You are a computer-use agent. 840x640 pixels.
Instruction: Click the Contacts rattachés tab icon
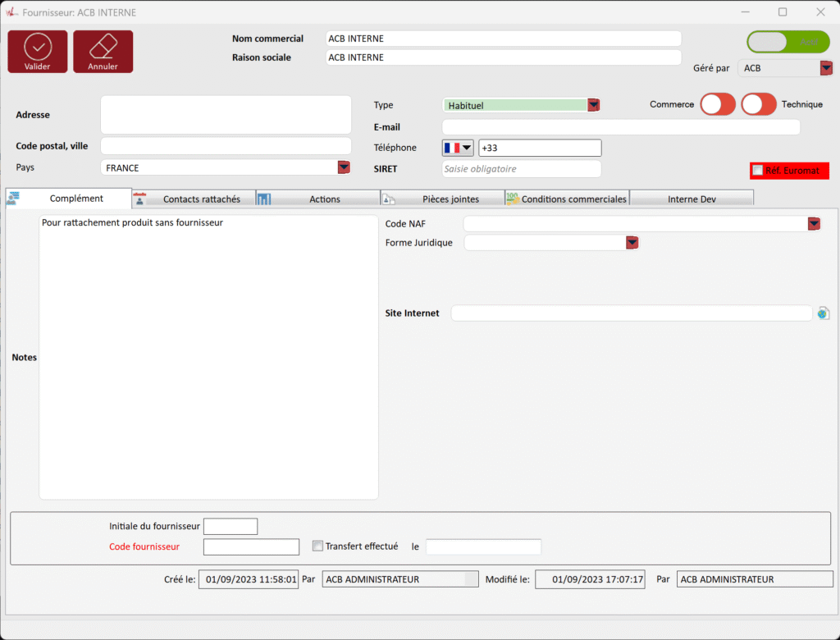139,199
